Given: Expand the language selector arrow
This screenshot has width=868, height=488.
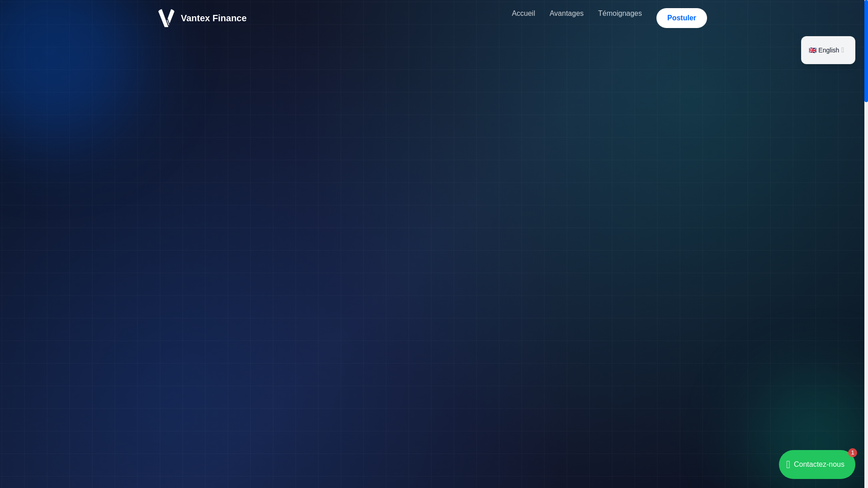Looking at the screenshot, I should (x=843, y=50).
